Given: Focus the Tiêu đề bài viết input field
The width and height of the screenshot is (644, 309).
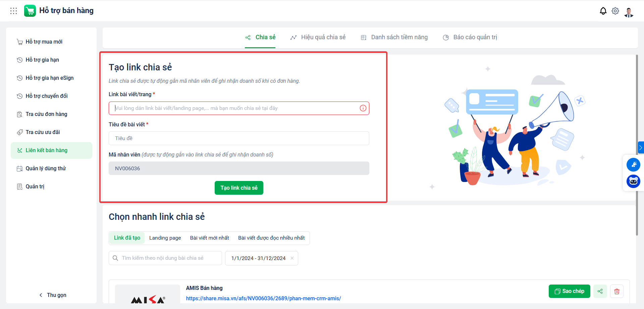Looking at the screenshot, I should click(x=239, y=138).
